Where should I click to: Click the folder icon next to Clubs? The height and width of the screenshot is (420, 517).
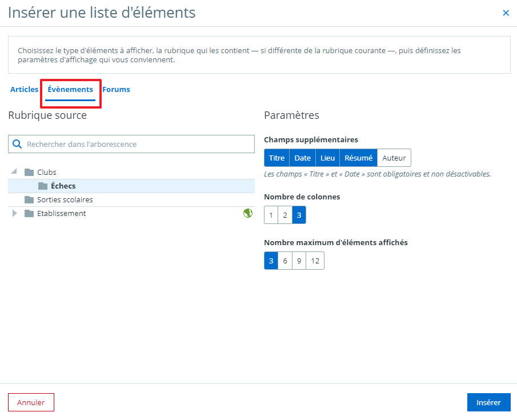(29, 172)
